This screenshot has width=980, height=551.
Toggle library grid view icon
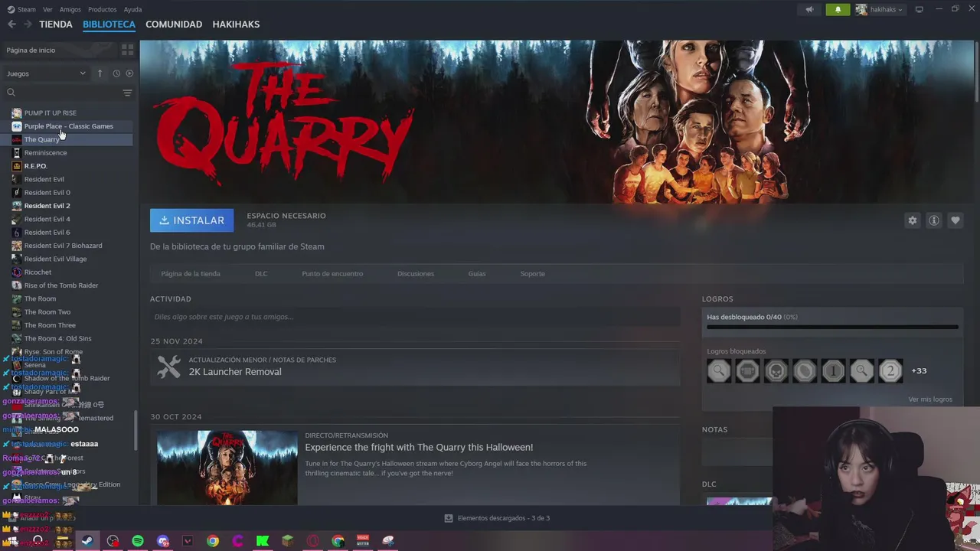click(x=127, y=50)
